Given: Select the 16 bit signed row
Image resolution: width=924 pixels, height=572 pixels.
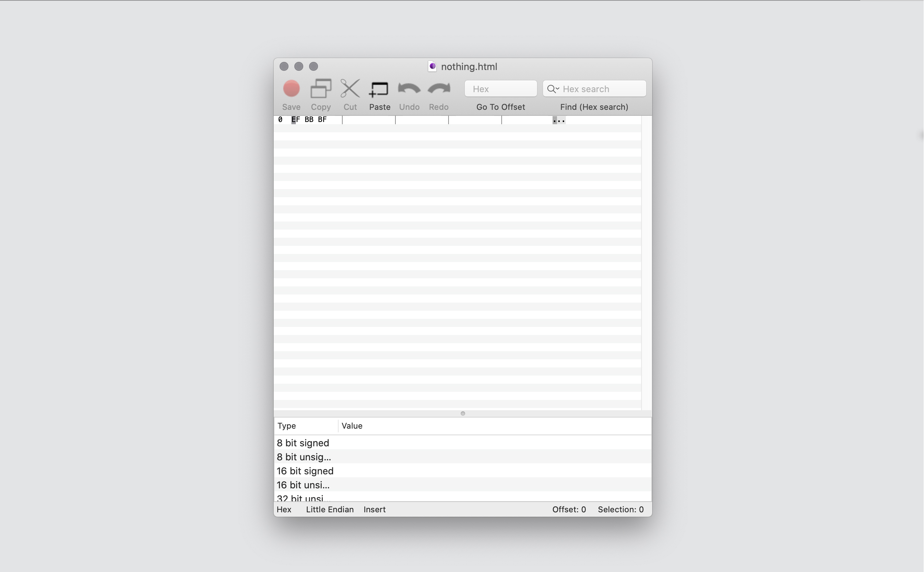Looking at the screenshot, I should [x=305, y=471].
